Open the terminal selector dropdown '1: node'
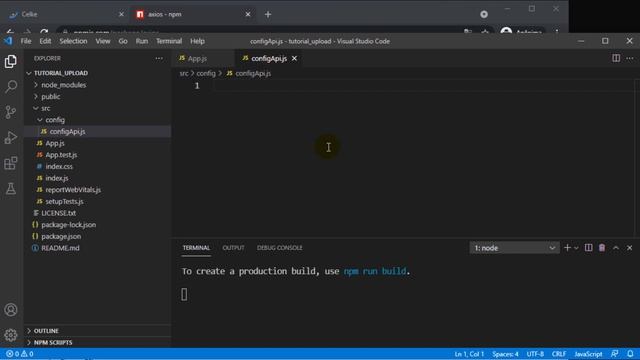640x360 pixels. [x=514, y=248]
